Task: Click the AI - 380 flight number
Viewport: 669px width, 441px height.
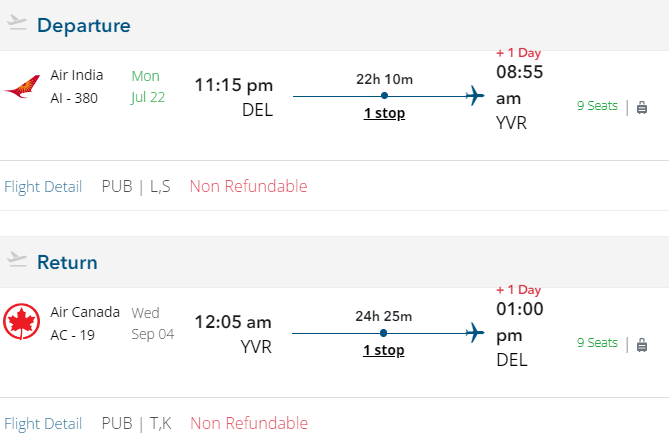Action: pos(74,98)
